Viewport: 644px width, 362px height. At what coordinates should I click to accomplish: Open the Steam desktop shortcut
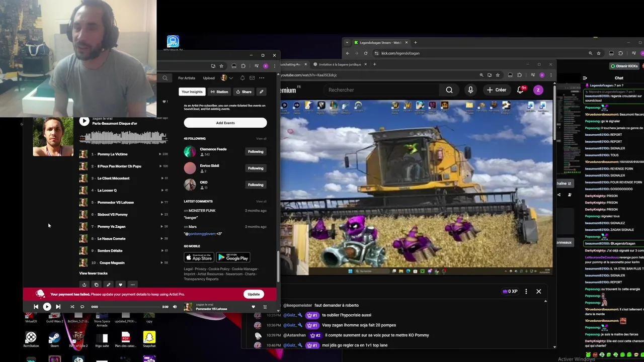(54, 339)
